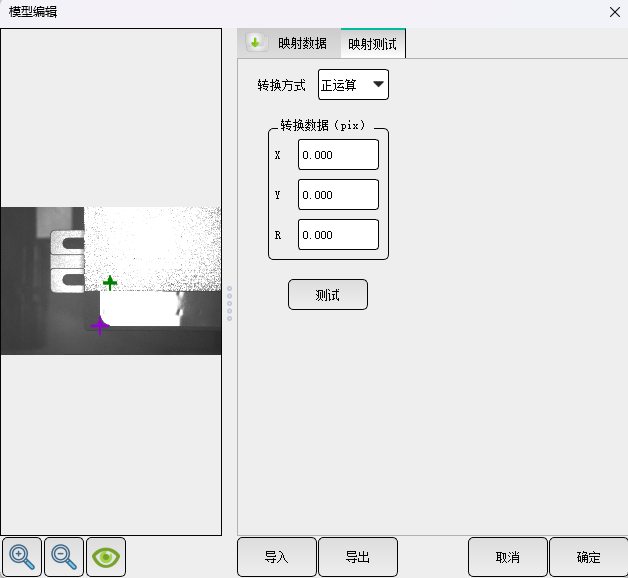Toggle the green eye visibility button
Viewport: 628px width, 578px height.
point(106,557)
